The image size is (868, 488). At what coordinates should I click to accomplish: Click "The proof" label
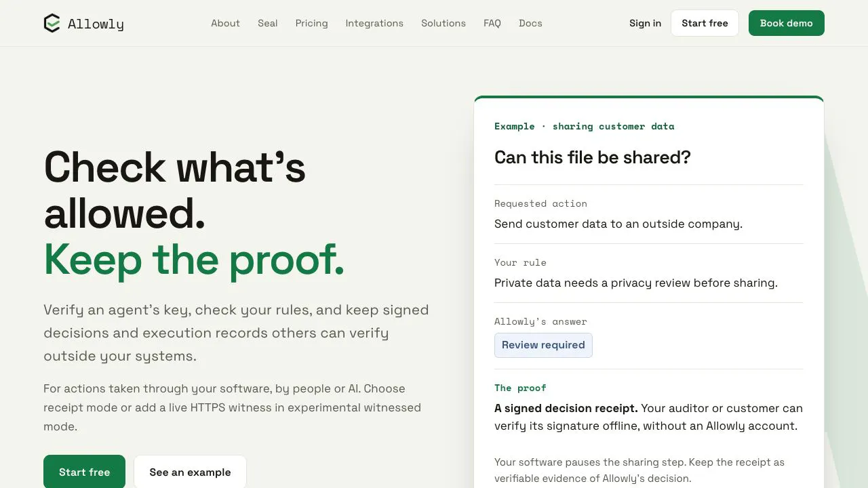click(520, 388)
